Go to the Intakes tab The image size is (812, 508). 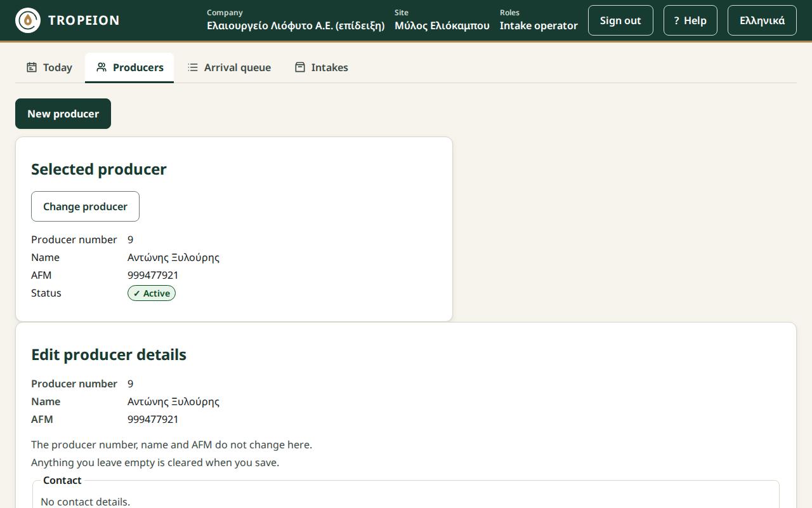321,67
